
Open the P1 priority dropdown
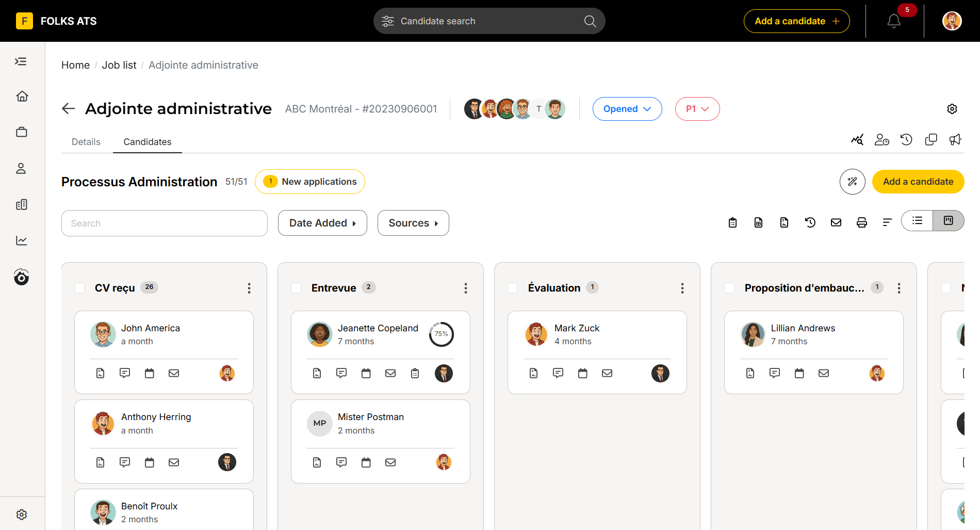click(697, 109)
